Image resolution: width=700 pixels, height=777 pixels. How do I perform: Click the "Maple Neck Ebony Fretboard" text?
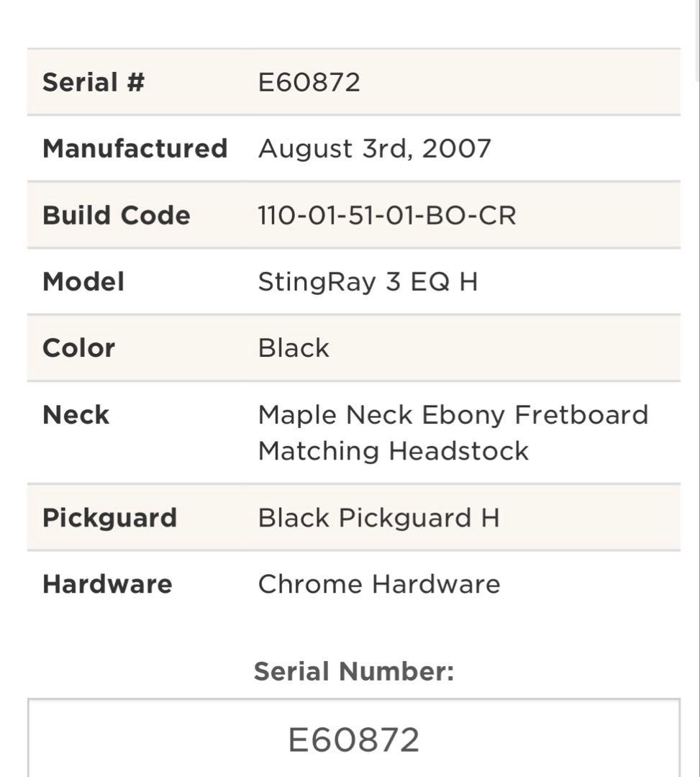click(453, 414)
